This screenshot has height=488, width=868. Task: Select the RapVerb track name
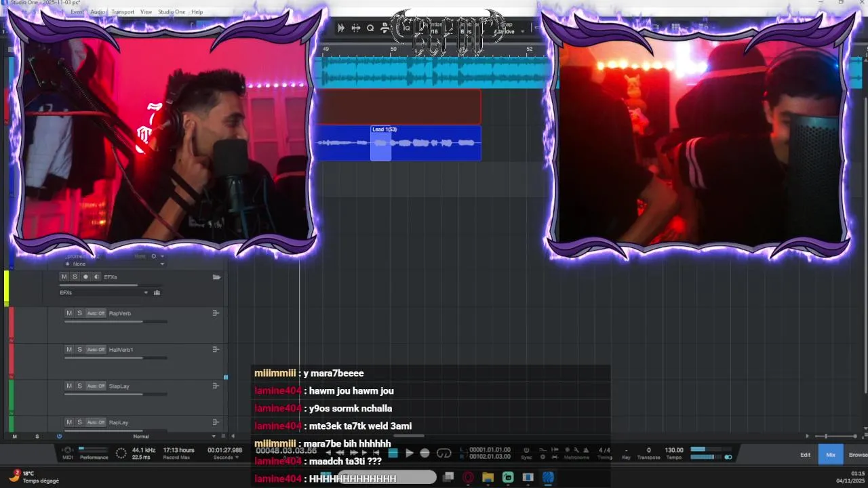click(x=120, y=313)
